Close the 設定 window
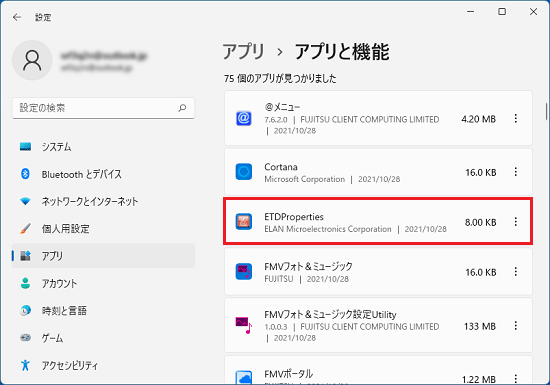The width and height of the screenshot is (550, 385). click(533, 12)
